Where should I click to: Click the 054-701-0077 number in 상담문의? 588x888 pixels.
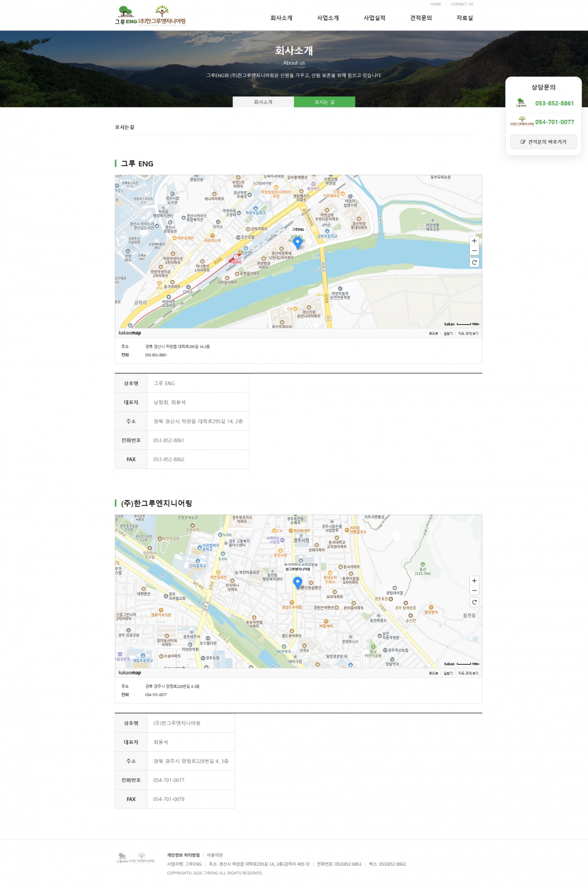pos(554,122)
